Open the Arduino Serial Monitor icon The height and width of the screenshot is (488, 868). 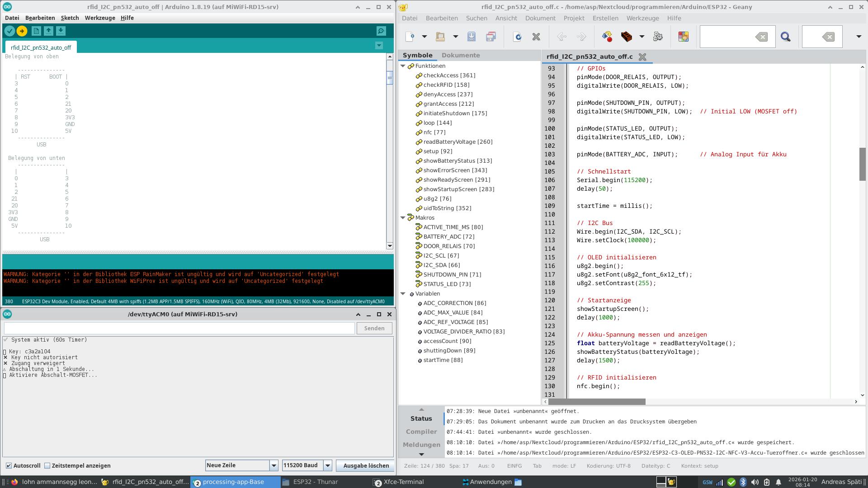coord(381,31)
